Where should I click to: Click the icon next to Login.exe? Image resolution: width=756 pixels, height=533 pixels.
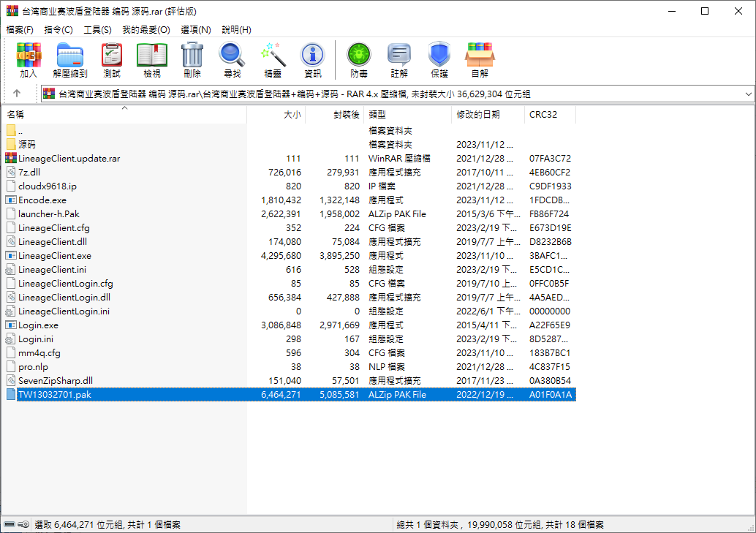(11, 325)
